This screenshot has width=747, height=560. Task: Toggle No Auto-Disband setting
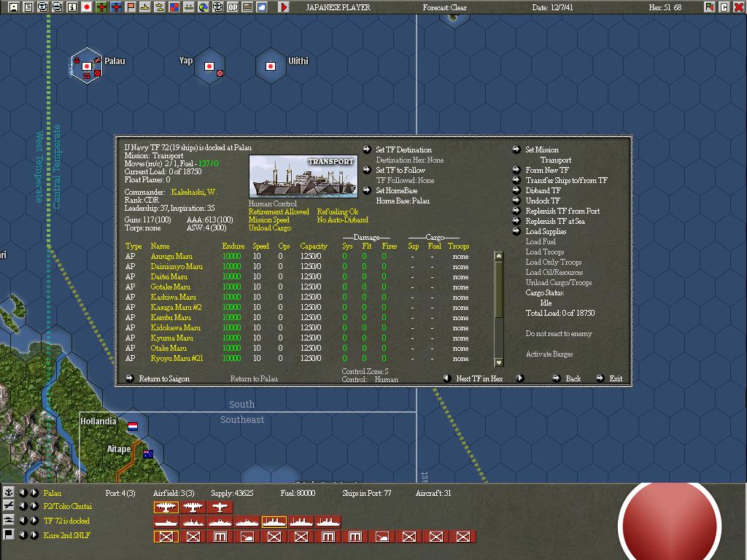(x=343, y=219)
